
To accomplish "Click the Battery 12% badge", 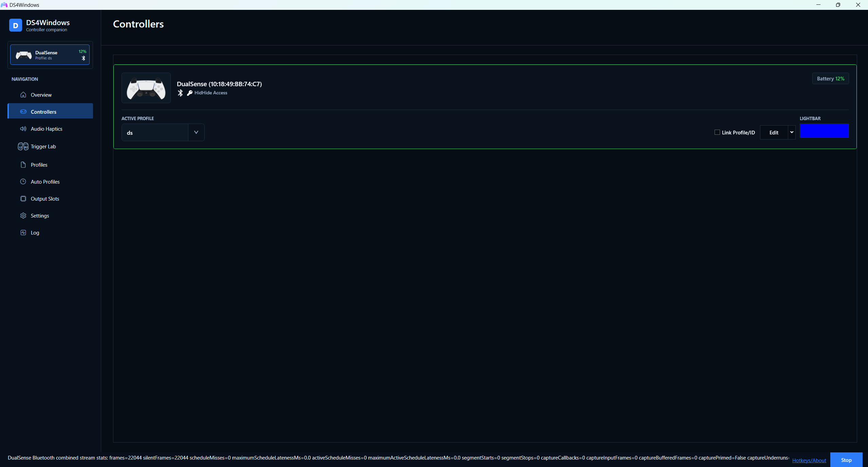I will point(830,78).
